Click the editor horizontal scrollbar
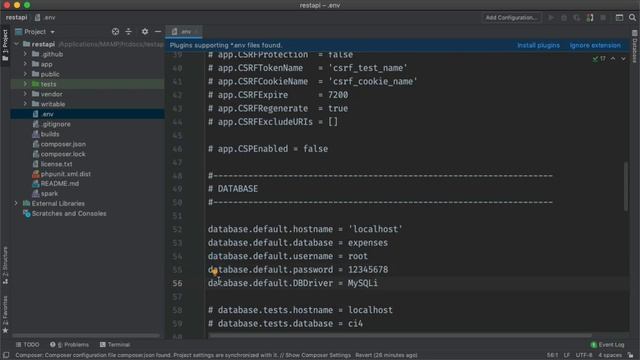 (400, 336)
